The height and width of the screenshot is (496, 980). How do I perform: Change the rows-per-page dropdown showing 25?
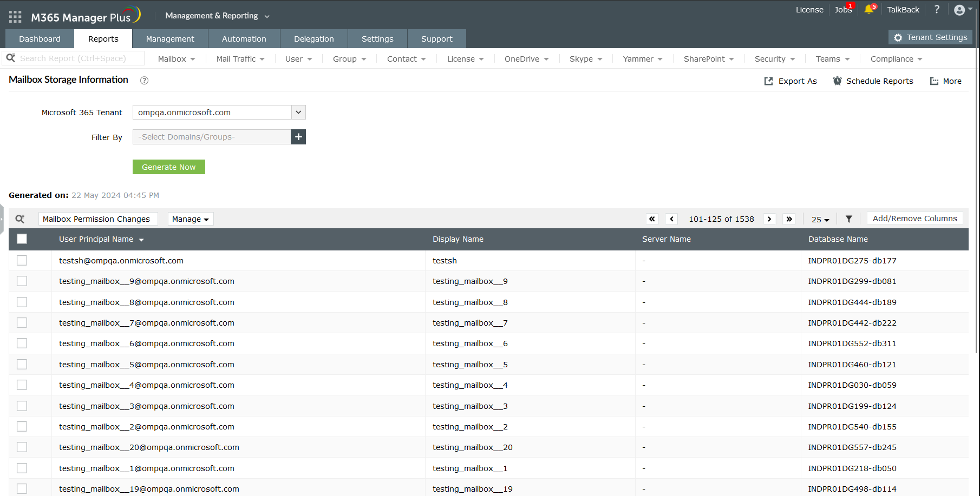tap(820, 220)
